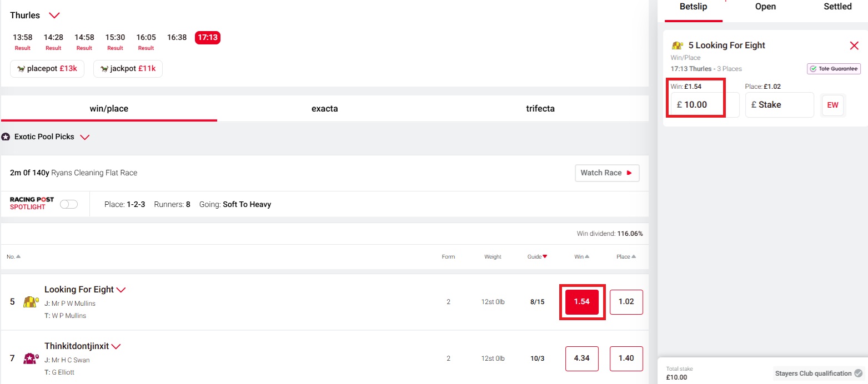Click the horse icon beside 5 Looking For Eight
868x384 pixels.
point(678,45)
